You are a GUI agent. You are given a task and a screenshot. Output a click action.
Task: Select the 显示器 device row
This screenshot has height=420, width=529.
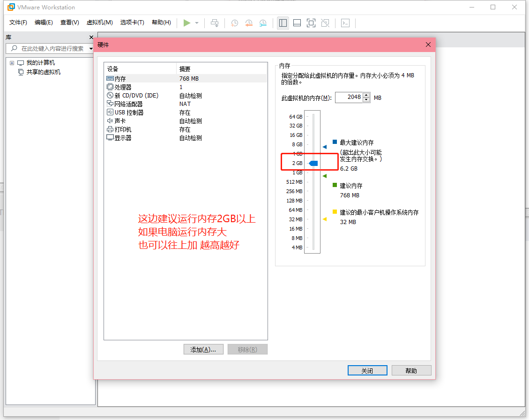pyautogui.click(x=186, y=138)
